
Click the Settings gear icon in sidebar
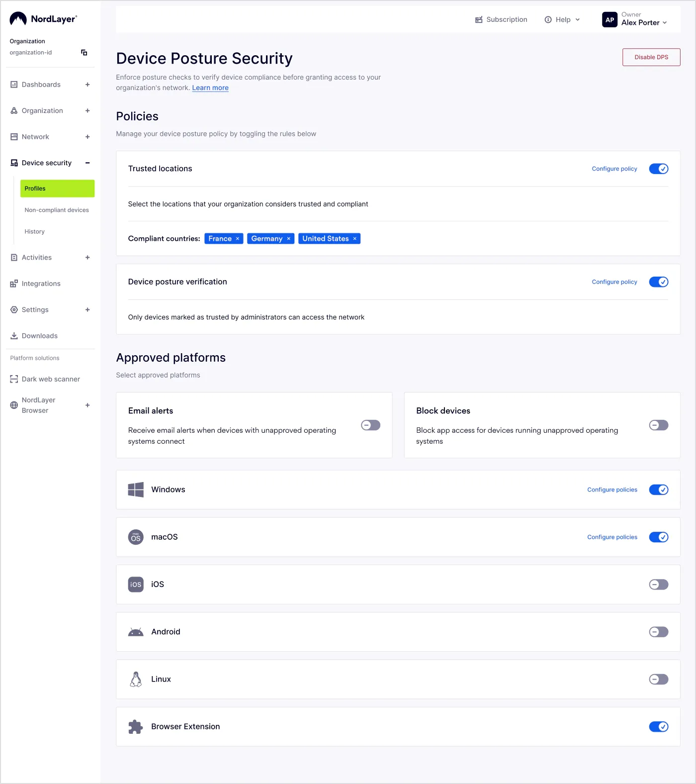pos(14,309)
